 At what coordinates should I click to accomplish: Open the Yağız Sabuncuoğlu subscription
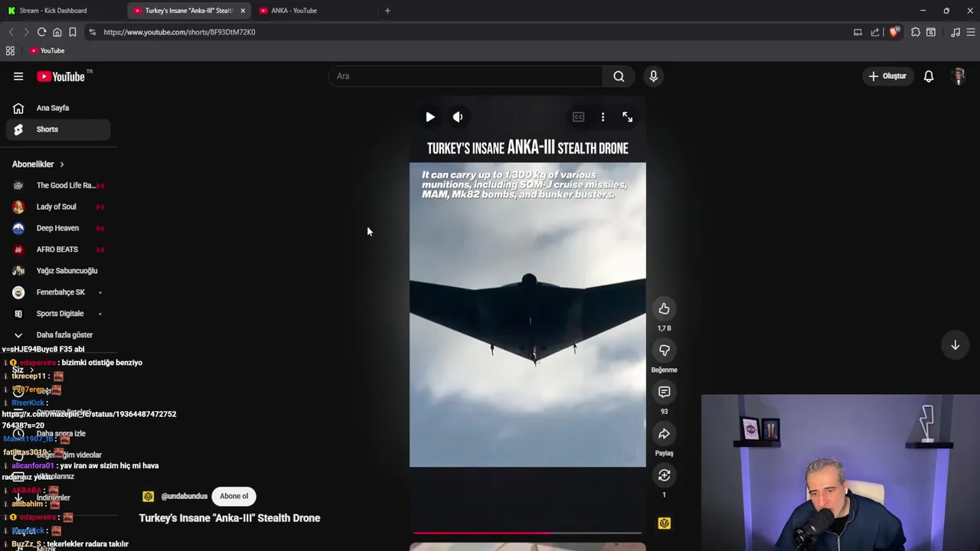click(58, 271)
